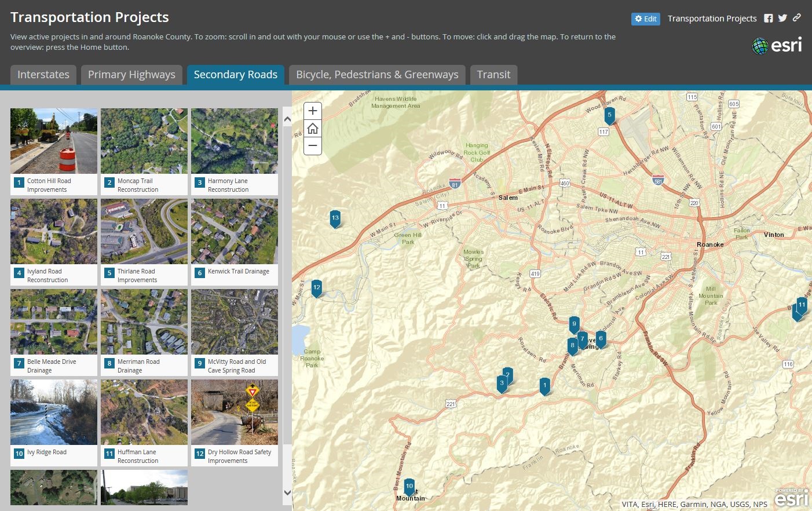The height and width of the screenshot is (511, 812).
Task: Click the Edit button
Action: click(x=645, y=19)
